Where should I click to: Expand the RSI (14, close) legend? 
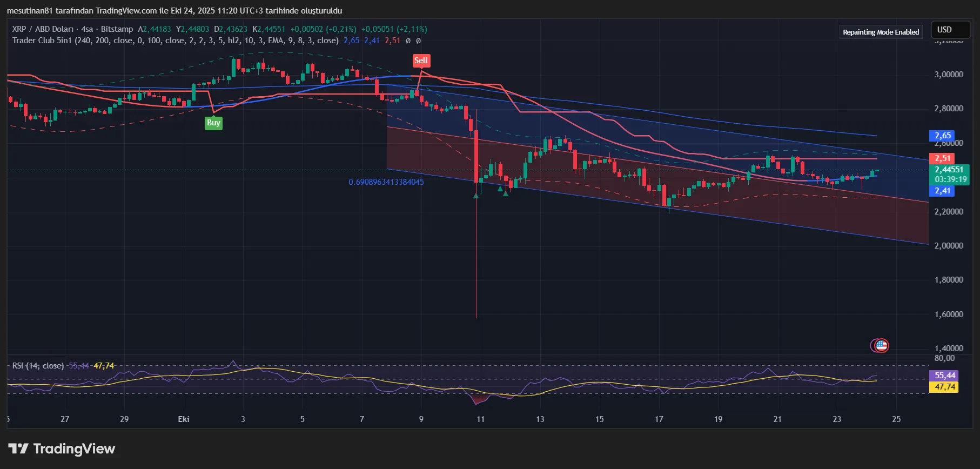click(38, 366)
